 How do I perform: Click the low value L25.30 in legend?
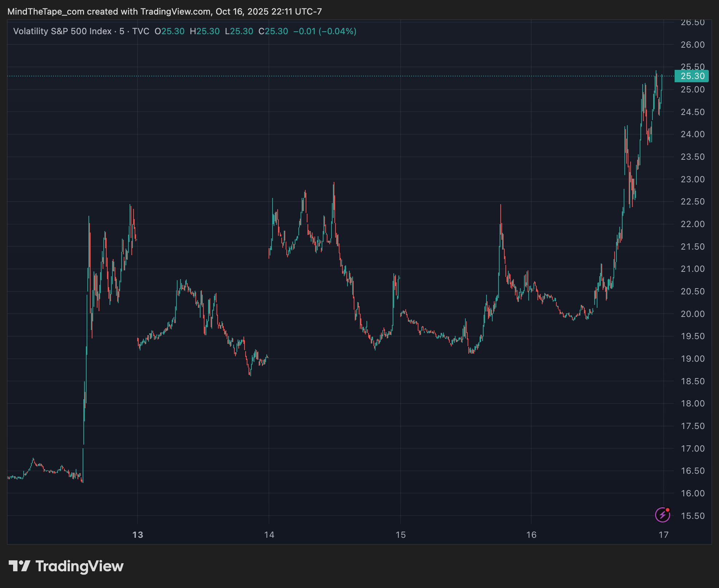point(239,31)
